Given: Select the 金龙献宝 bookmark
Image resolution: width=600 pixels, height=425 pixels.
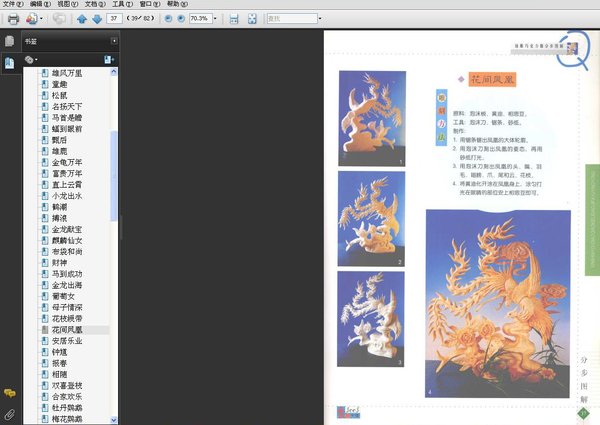Looking at the screenshot, I should click(x=67, y=230).
